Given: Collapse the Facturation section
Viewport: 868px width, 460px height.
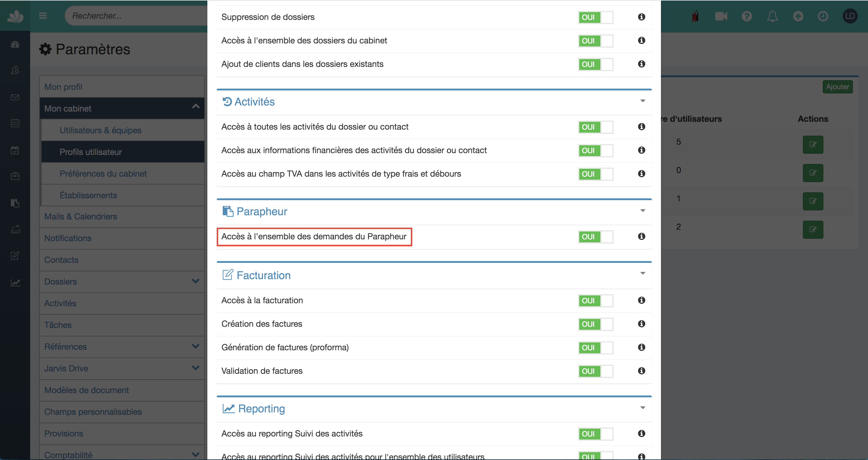Looking at the screenshot, I should coord(643,273).
